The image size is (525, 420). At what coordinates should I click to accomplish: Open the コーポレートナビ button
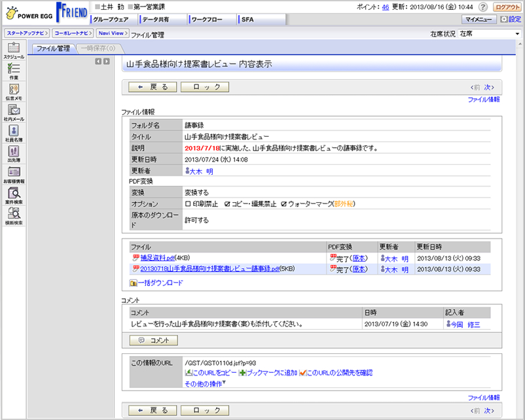coord(73,33)
